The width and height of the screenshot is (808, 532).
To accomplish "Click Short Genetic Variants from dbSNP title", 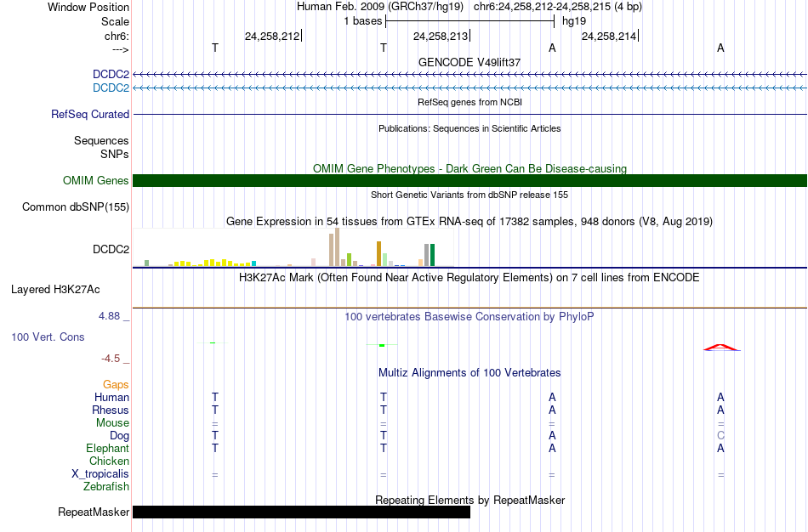I will pos(469,195).
